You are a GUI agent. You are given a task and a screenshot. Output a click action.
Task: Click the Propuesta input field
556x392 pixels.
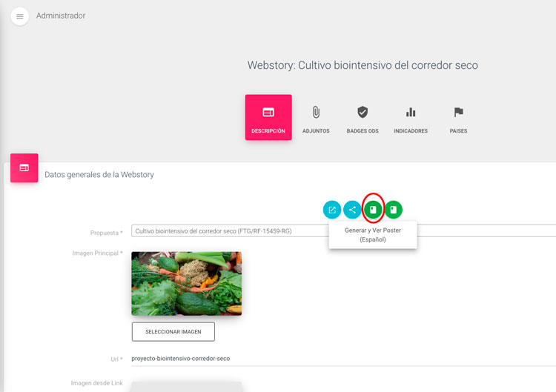[343, 230]
